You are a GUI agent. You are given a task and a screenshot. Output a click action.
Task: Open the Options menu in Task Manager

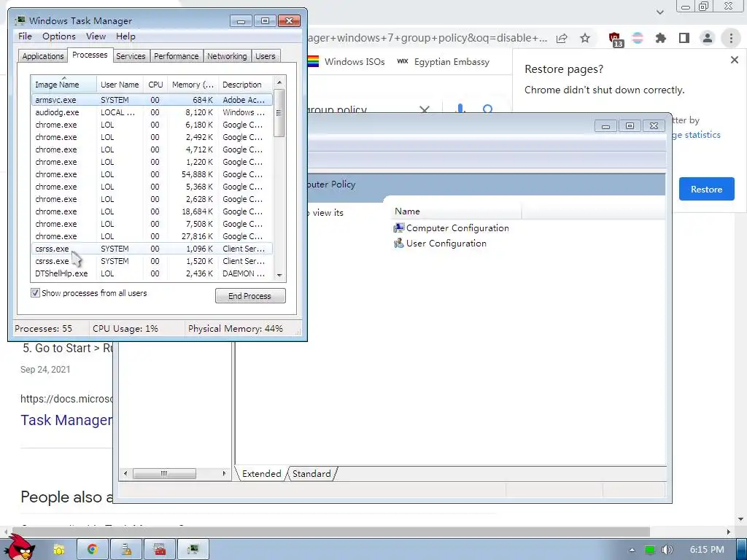tap(59, 36)
